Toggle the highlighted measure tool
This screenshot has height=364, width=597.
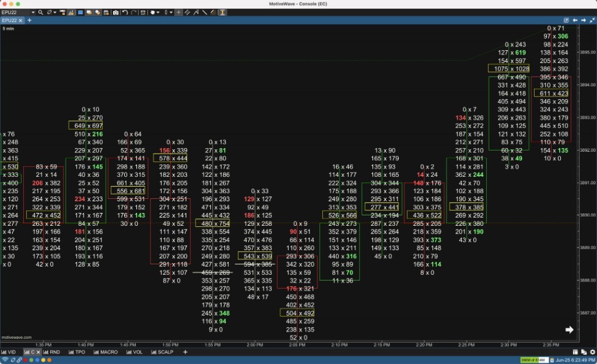pos(223,12)
